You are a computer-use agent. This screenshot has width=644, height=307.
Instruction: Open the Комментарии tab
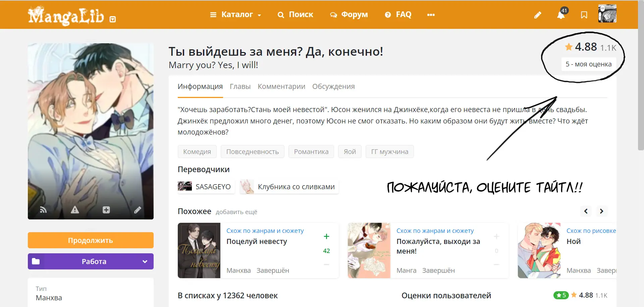pyautogui.click(x=281, y=87)
